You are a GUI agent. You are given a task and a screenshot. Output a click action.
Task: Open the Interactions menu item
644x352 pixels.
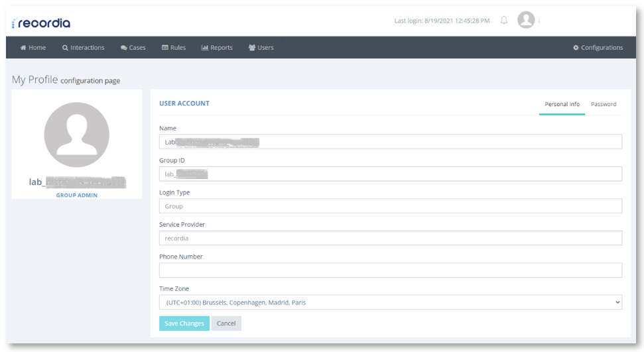click(x=84, y=48)
